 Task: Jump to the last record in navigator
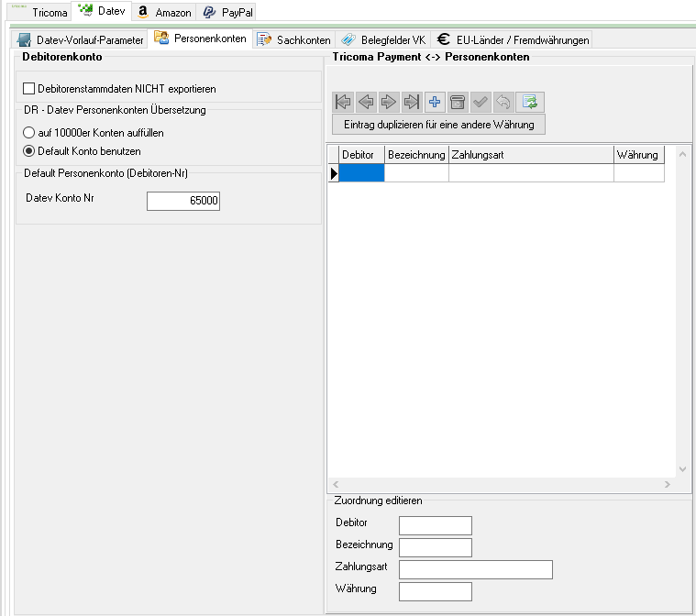click(x=412, y=102)
